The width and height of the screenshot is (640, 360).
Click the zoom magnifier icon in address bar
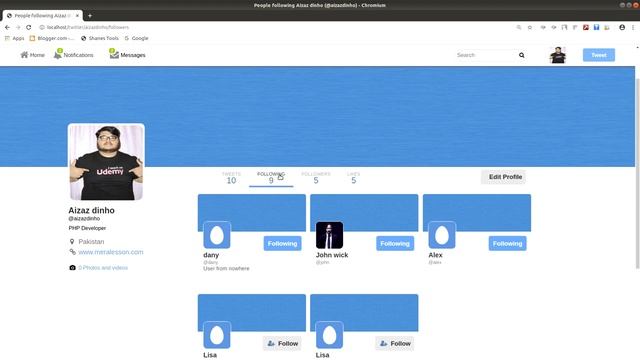pos(519,27)
